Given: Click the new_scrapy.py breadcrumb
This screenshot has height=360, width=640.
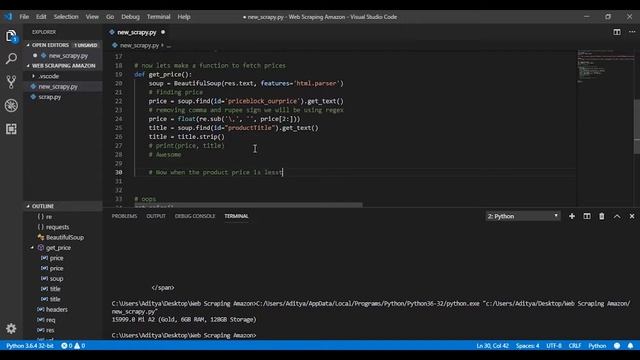Looking at the screenshot, I should coord(139,45).
